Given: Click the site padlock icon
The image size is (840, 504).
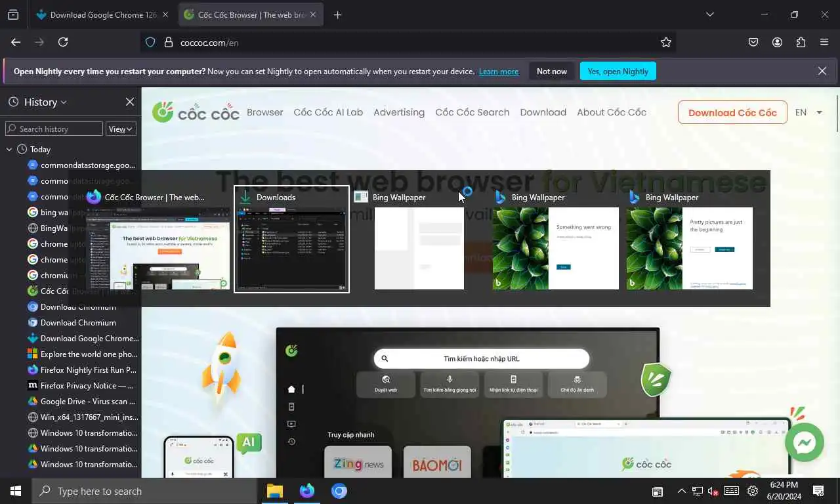Looking at the screenshot, I should coord(168,42).
